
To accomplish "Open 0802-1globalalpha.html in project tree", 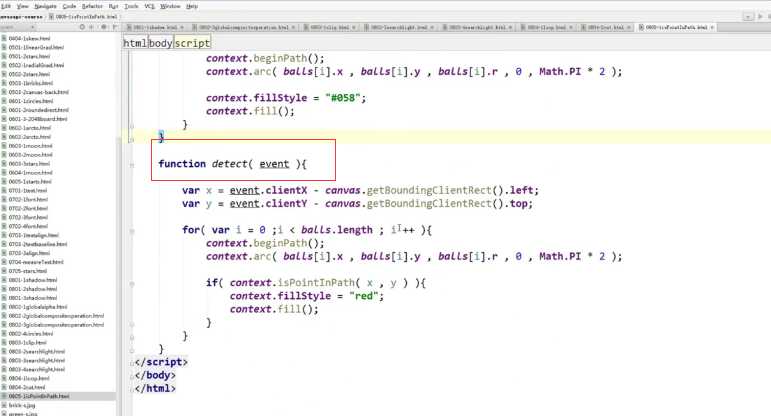I will click(38, 307).
